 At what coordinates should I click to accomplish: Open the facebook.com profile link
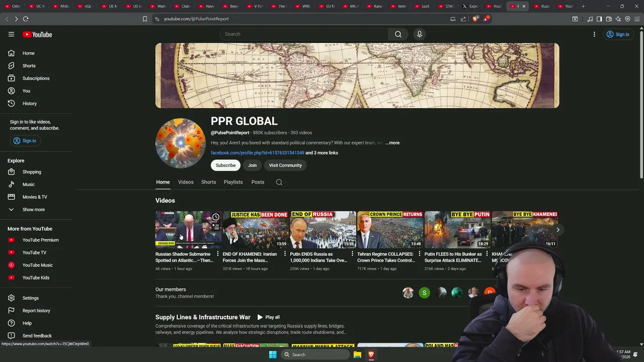[257, 153]
